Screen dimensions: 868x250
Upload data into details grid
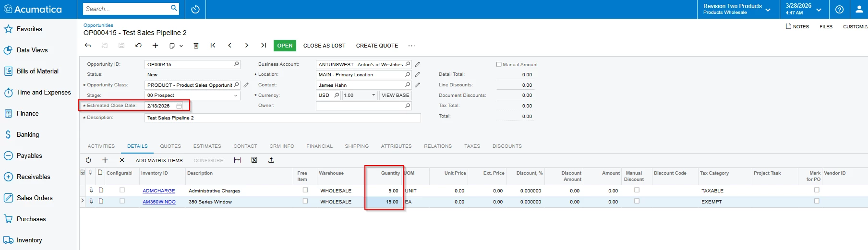point(271,160)
